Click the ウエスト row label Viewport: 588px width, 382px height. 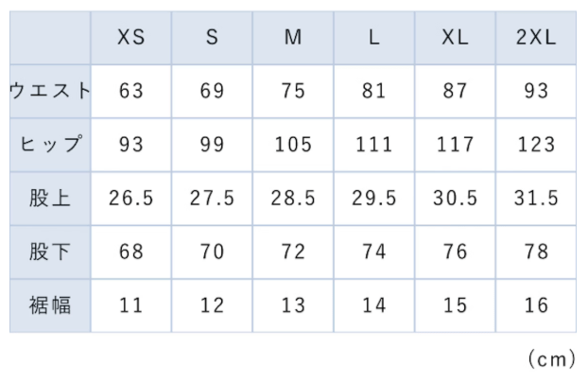point(50,91)
